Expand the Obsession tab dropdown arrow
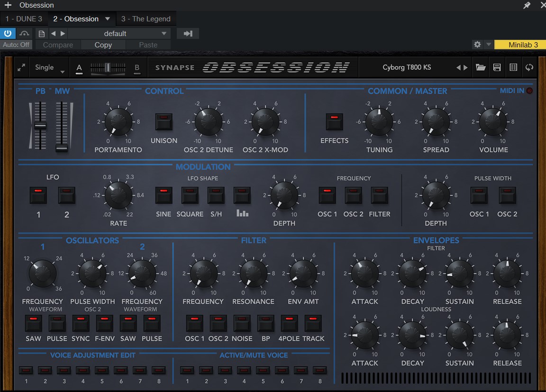 click(x=108, y=19)
